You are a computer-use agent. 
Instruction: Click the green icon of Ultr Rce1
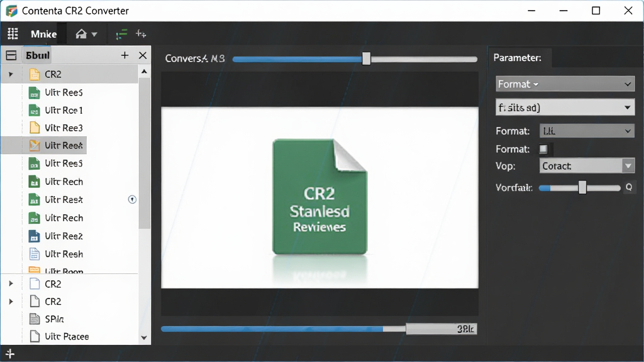click(35, 110)
